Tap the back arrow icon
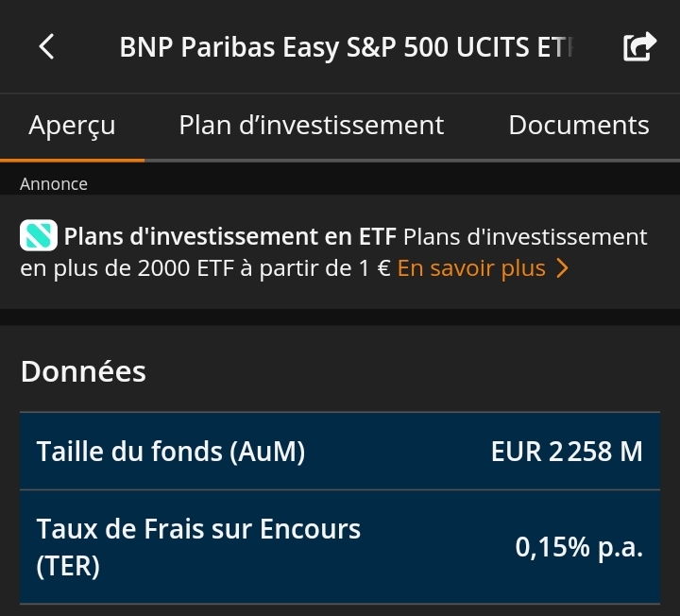The image size is (680, 616). pyautogui.click(x=46, y=46)
